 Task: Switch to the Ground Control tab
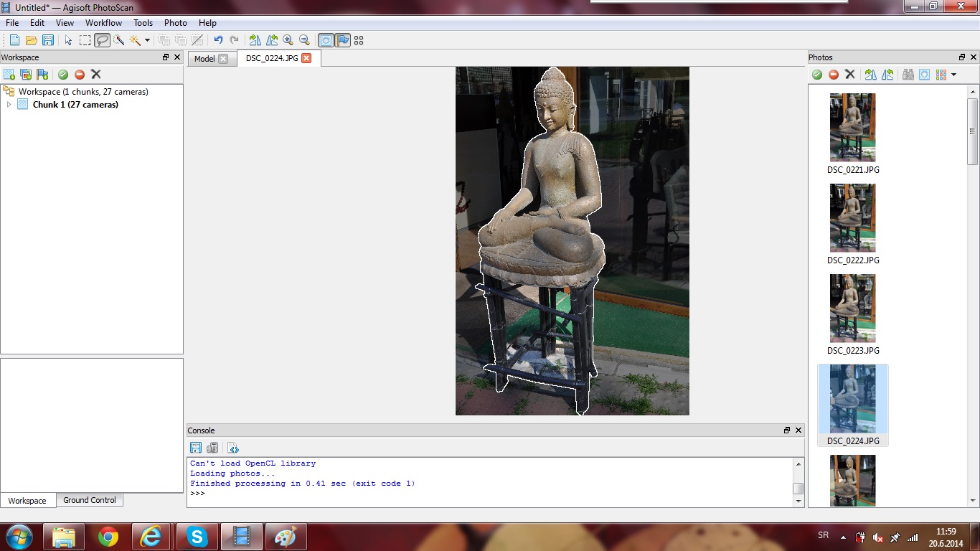pyautogui.click(x=90, y=500)
